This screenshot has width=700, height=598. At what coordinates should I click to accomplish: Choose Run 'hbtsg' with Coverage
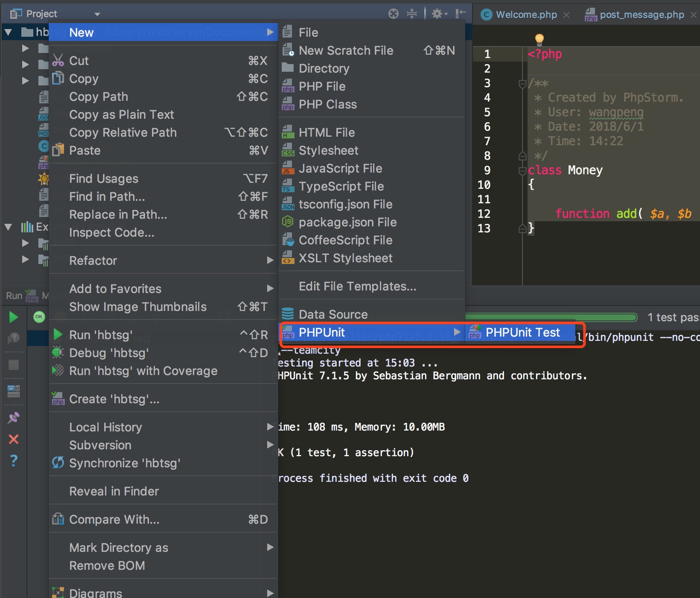163,371
